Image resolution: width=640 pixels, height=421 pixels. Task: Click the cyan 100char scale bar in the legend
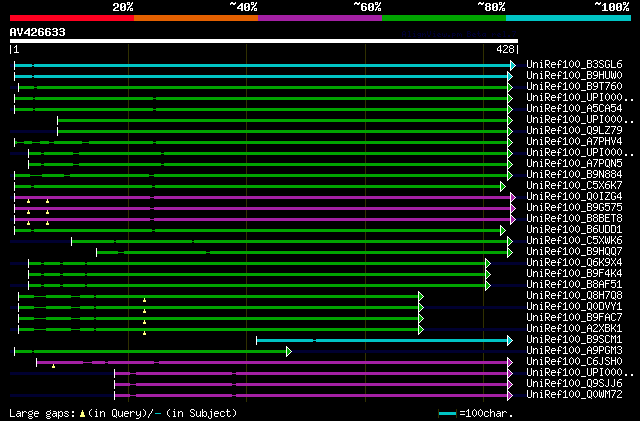(x=447, y=414)
